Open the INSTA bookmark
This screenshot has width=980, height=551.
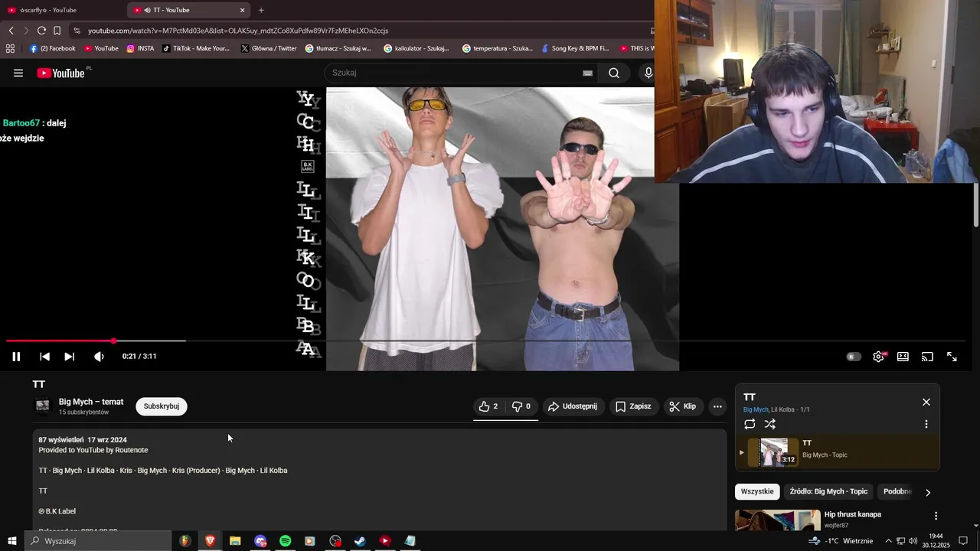click(x=140, y=48)
